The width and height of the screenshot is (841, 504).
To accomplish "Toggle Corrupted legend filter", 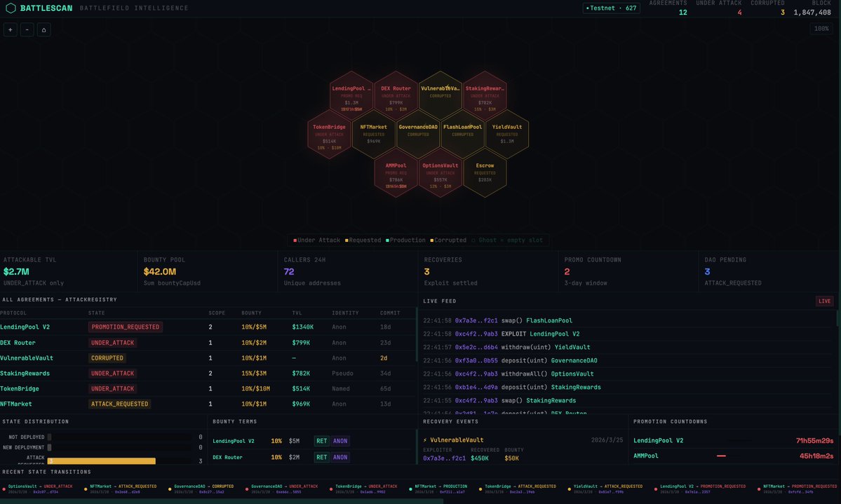I will click(x=448, y=240).
